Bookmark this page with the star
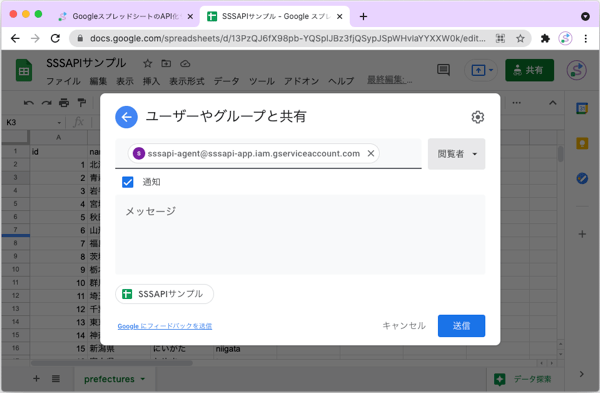This screenshot has width=600, height=393. (520, 38)
